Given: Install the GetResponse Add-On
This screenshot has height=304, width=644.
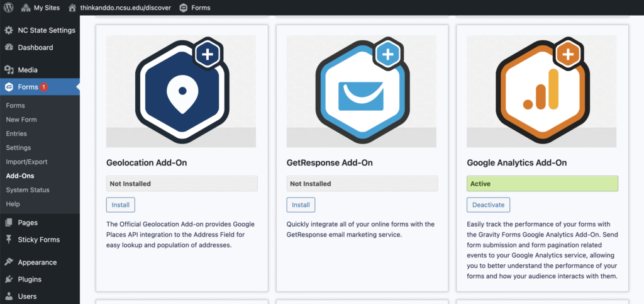Looking at the screenshot, I should [301, 205].
